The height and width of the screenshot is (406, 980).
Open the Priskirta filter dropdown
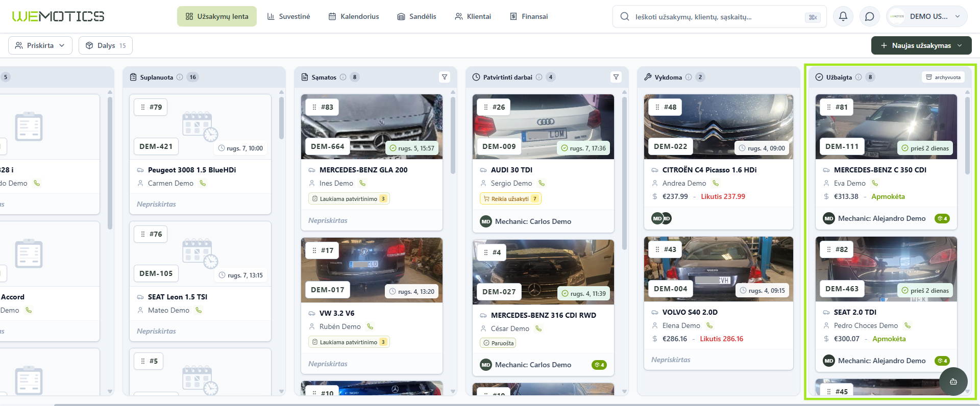click(x=40, y=45)
